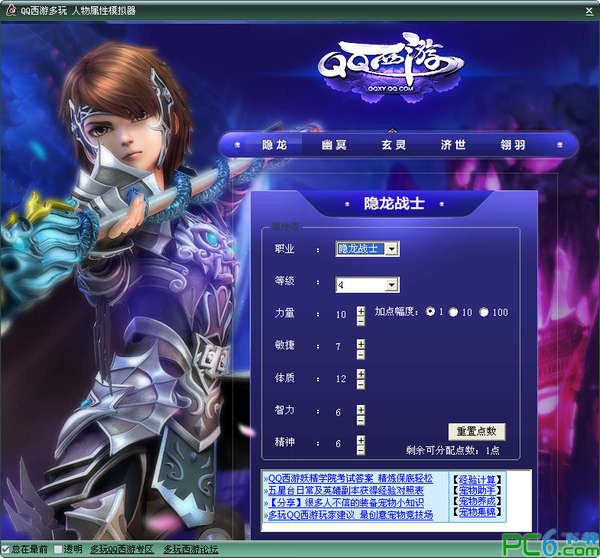Enable the 透明 transparency checkbox
The height and width of the screenshot is (558, 600).
click(58, 550)
